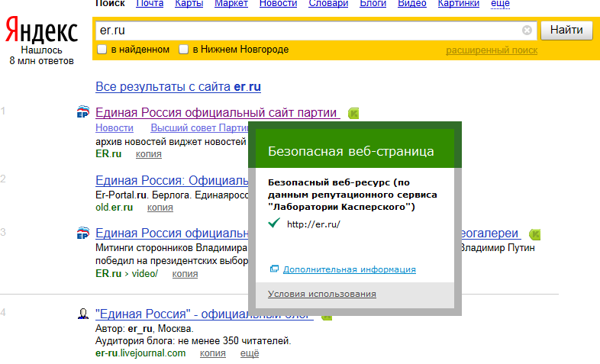600x364 pixels.
Task: Expand the 'ещё' services menu
Action: [500, 4]
